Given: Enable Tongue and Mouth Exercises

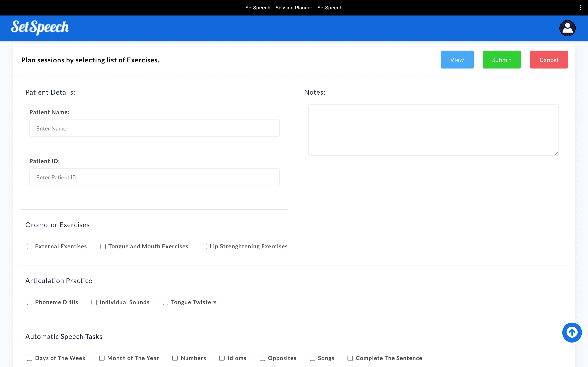Looking at the screenshot, I should 103,247.
